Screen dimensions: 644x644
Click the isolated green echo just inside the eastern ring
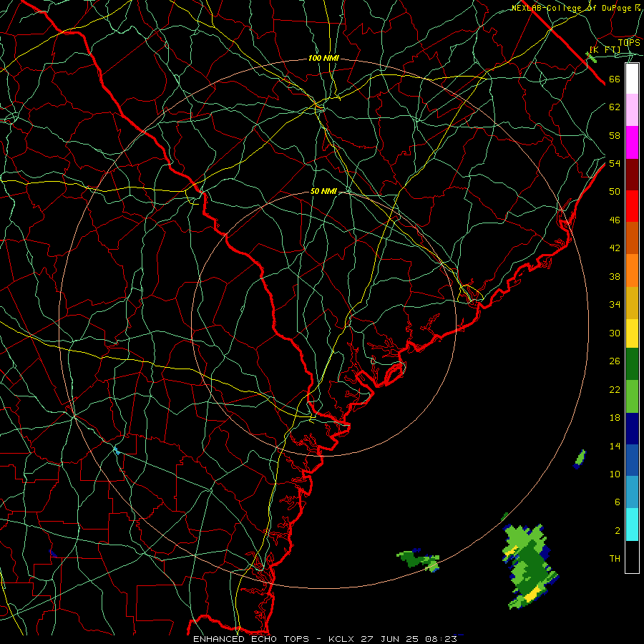580,459
